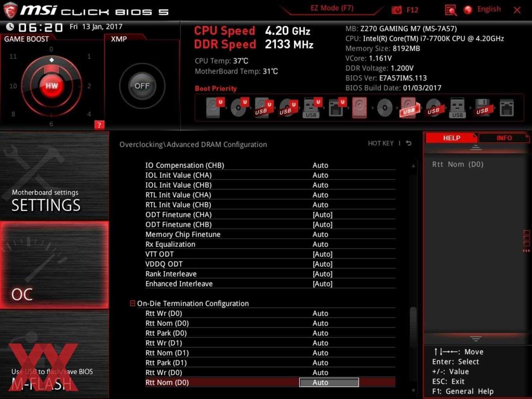Select the USB floppy boot device icon

click(x=482, y=108)
